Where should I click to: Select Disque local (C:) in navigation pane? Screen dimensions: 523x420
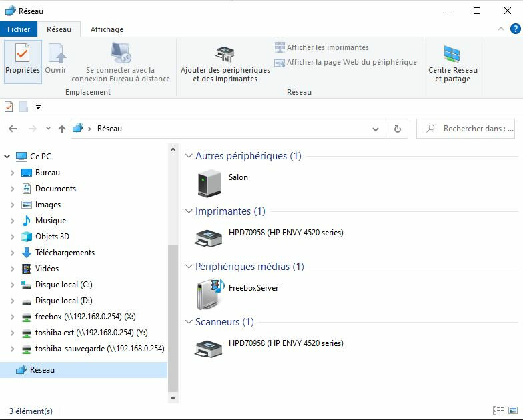[x=63, y=285]
